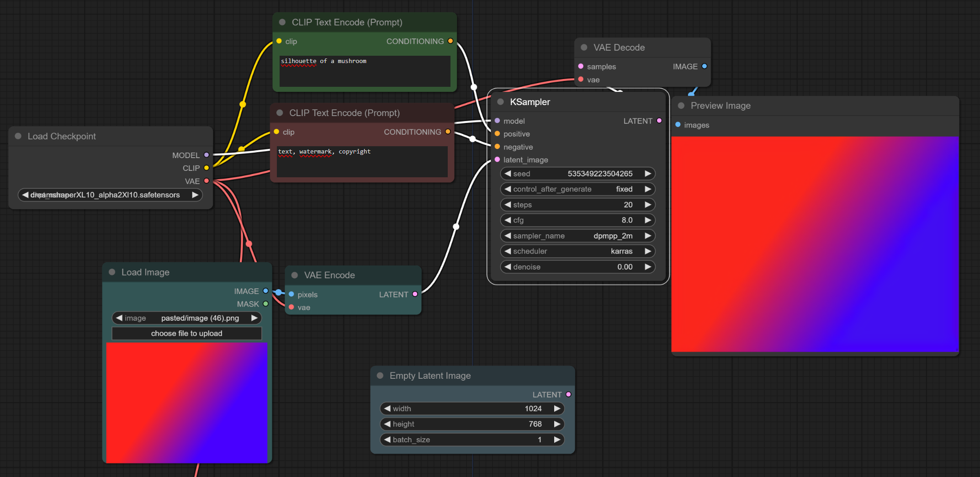Click the denoise value slider field
The height and width of the screenshot is (477, 980).
coord(577,267)
